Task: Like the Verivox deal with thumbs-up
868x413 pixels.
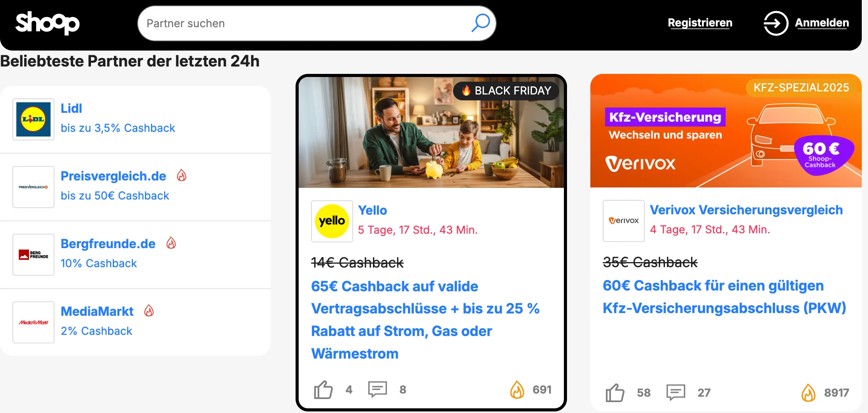Action: pyautogui.click(x=615, y=393)
